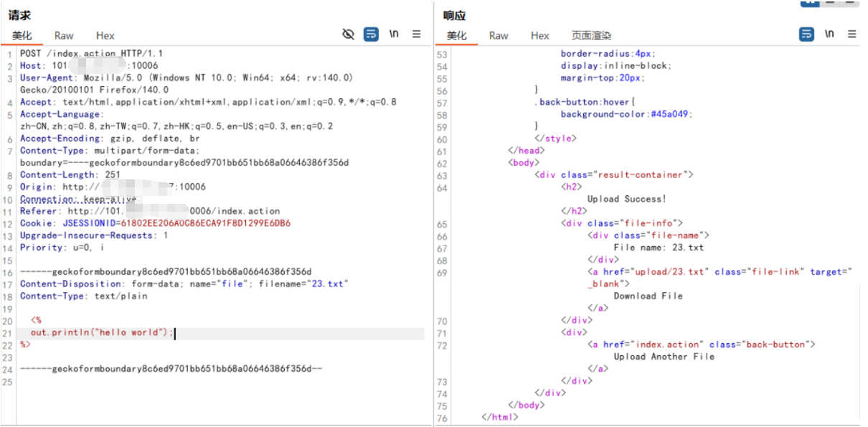Select the response 美化 (Pretty) tab
This screenshot has width=868, height=427.
tap(456, 36)
